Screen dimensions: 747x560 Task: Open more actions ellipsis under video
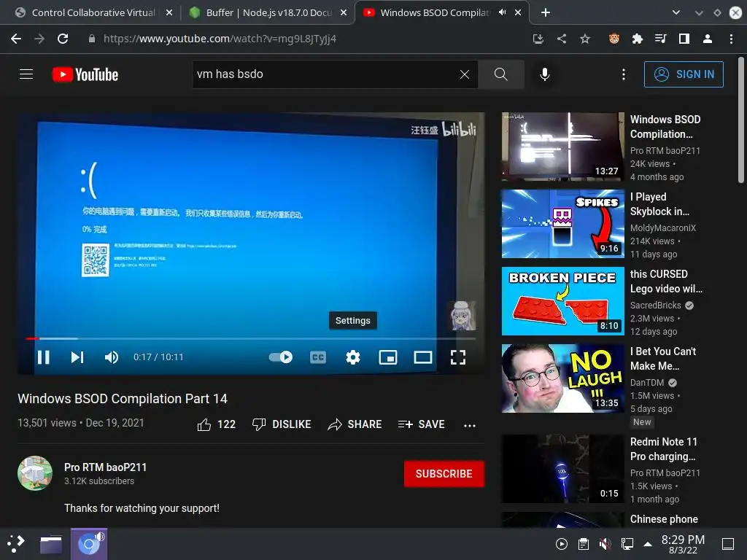[x=470, y=425]
